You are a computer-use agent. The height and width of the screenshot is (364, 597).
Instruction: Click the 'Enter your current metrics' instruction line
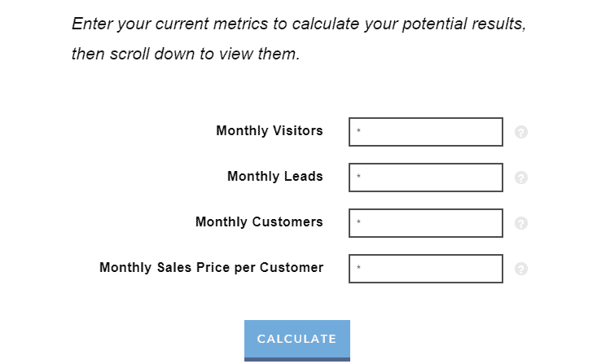[x=299, y=24]
